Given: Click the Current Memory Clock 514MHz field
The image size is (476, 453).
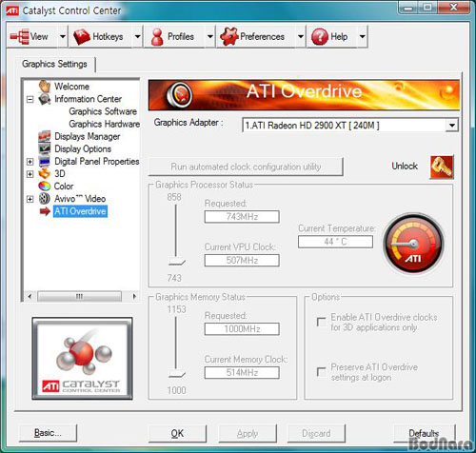Looking at the screenshot, I should pos(242,373).
